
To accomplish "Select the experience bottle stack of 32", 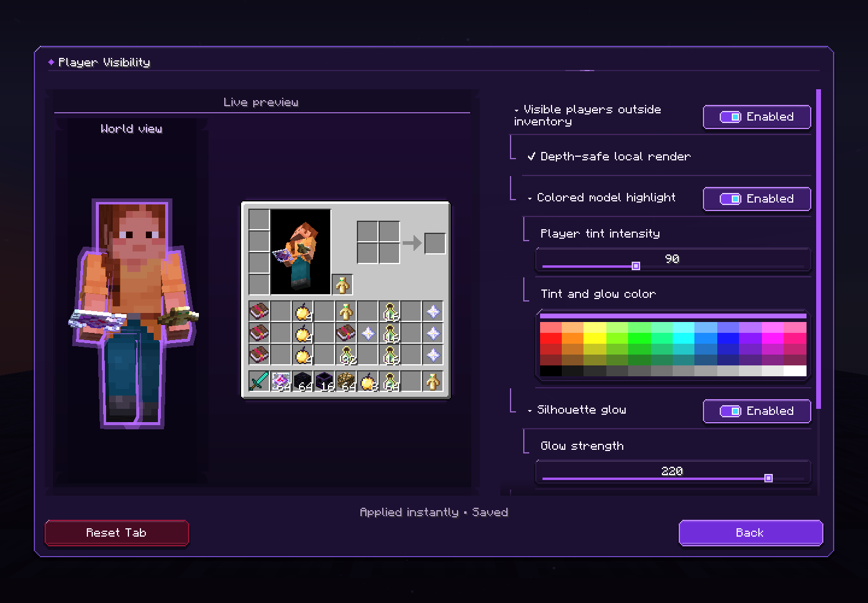I will click(346, 355).
